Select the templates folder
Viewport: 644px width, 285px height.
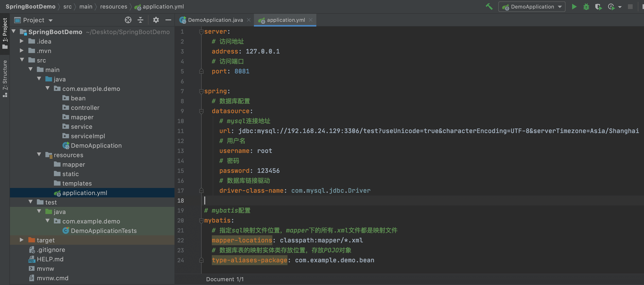point(77,183)
